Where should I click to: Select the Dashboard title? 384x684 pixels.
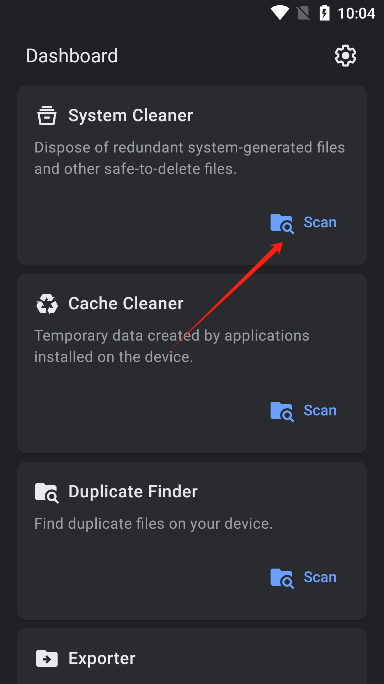72,56
